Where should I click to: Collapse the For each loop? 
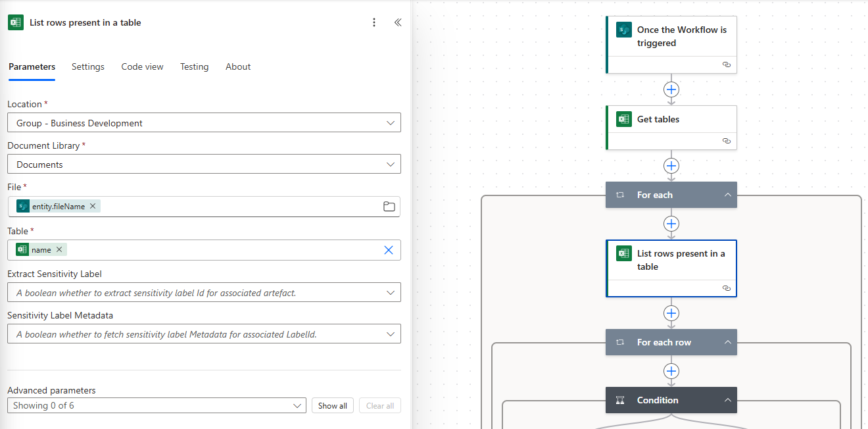click(x=727, y=195)
